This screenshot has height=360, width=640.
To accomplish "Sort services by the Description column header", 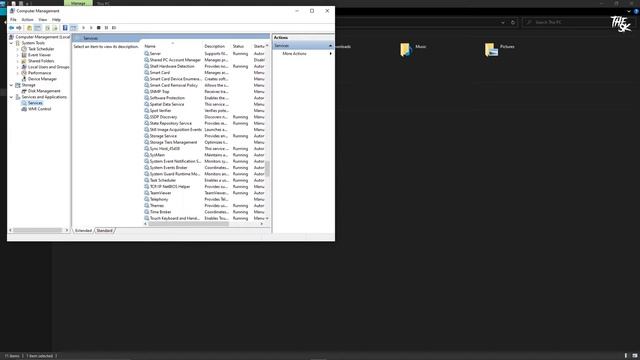I will pos(216,46).
